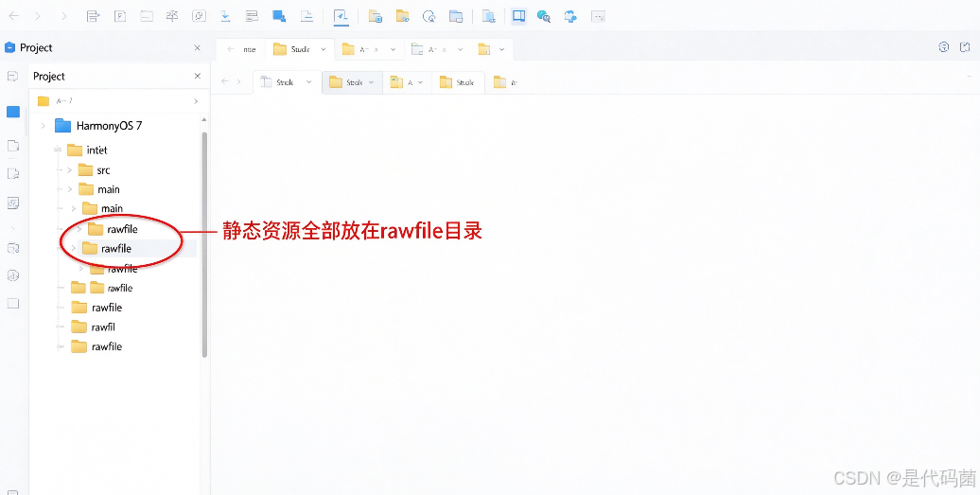The image size is (980, 495).
Task: Click the blank document icon in the left sidebar
Action: (12, 146)
